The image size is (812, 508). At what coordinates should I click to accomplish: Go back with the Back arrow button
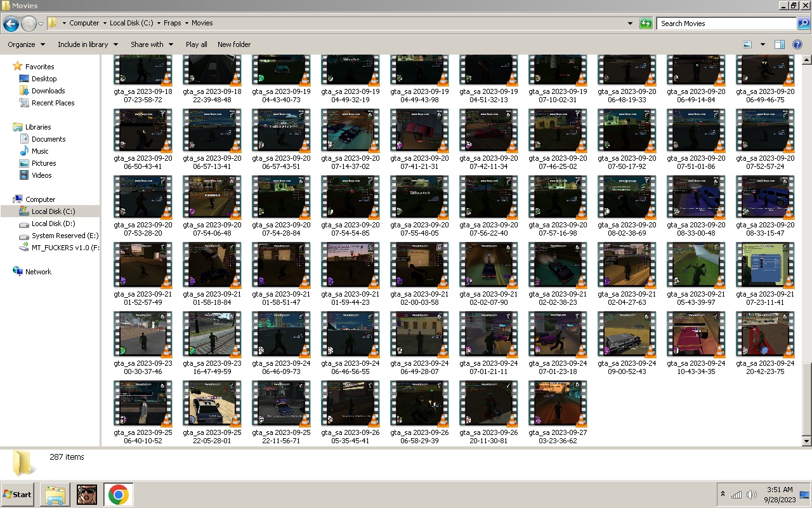point(11,23)
